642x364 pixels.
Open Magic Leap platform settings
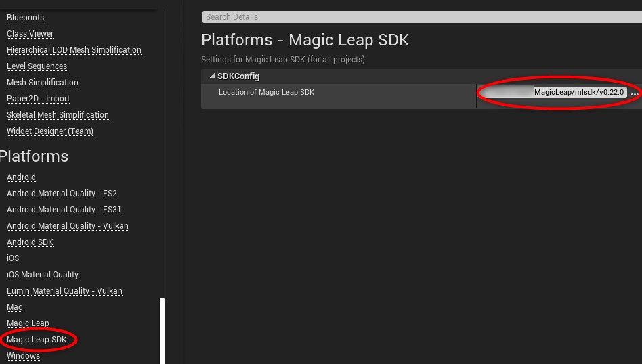tap(28, 323)
